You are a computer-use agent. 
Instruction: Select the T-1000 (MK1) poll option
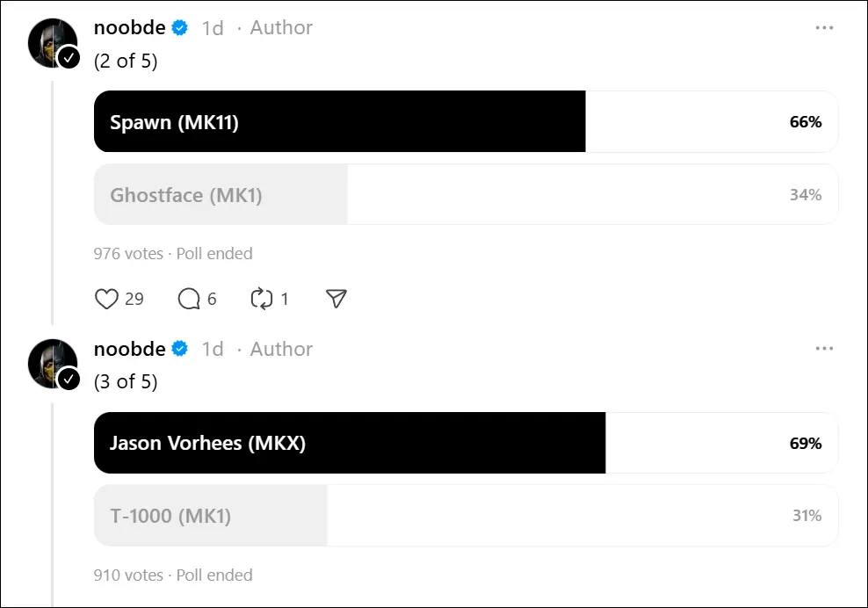[466, 515]
